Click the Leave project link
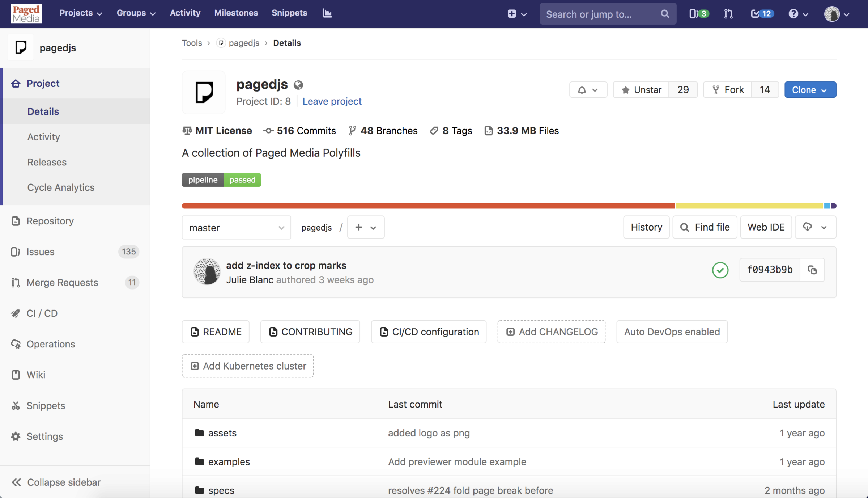This screenshot has height=498, width=868. click(x=332, y=101)
